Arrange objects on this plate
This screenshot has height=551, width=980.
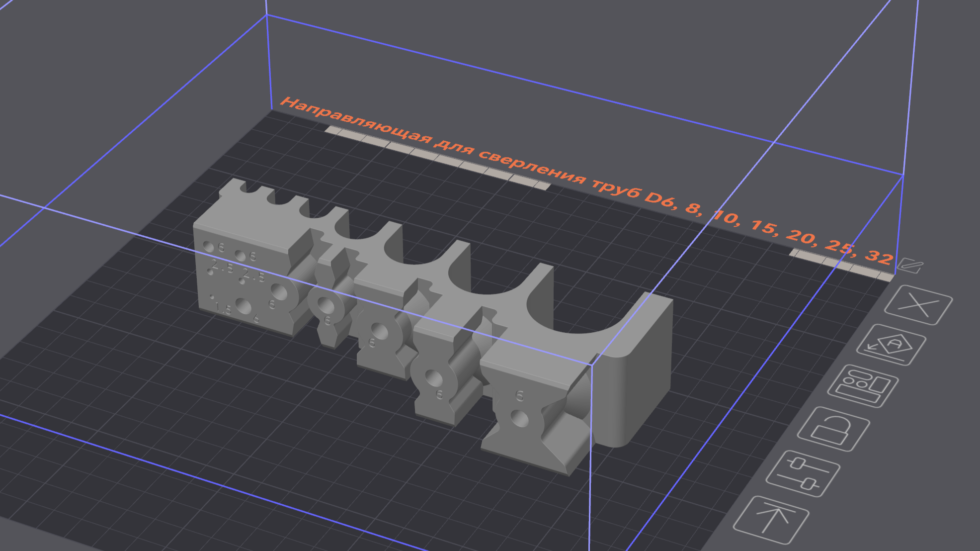click(862, 386)
